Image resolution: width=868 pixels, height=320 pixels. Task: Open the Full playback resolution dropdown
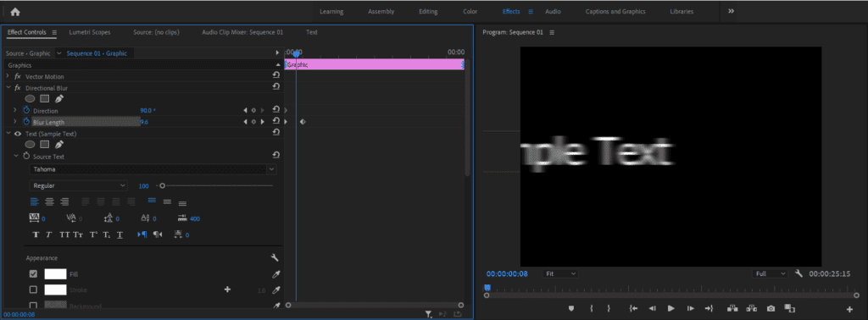770,273
